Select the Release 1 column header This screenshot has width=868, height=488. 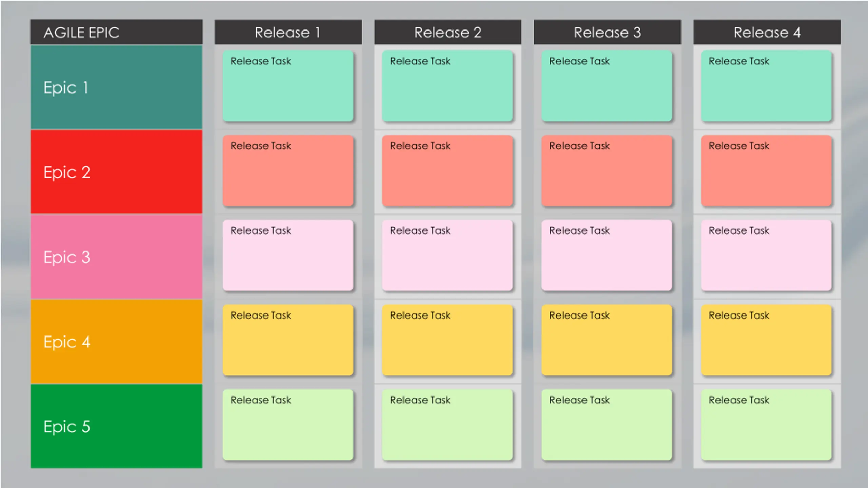pos(288,32)
